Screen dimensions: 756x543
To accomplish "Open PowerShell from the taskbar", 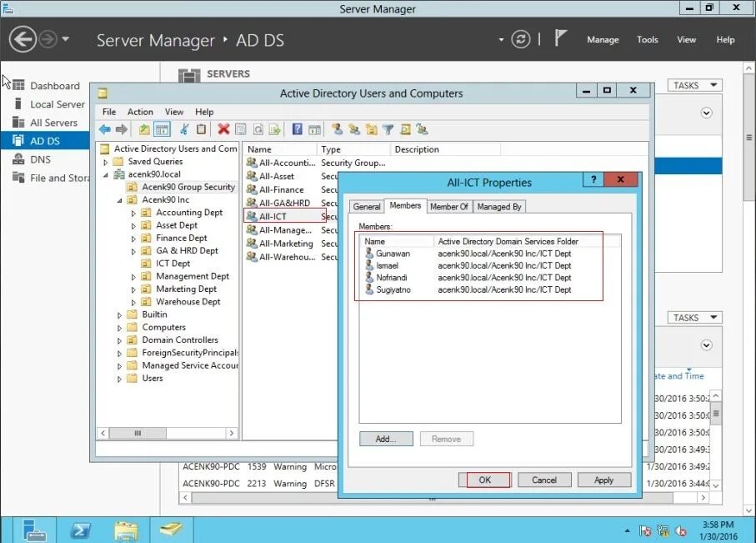I will (x=79, y=530).
